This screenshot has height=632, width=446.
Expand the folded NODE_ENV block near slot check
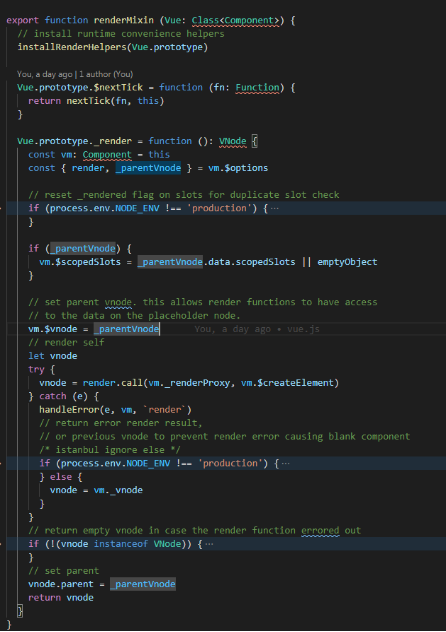(x=275, y=208)
